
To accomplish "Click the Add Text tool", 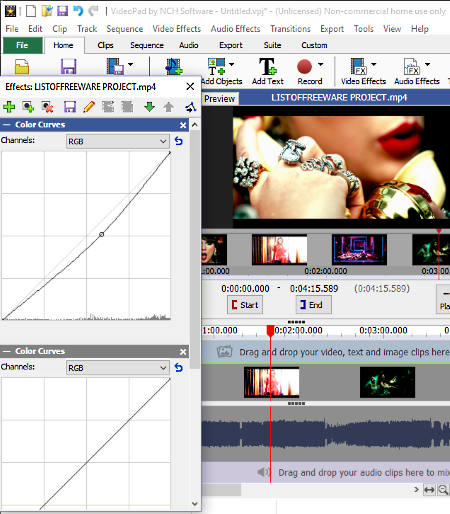I will [x=268, y=71].
